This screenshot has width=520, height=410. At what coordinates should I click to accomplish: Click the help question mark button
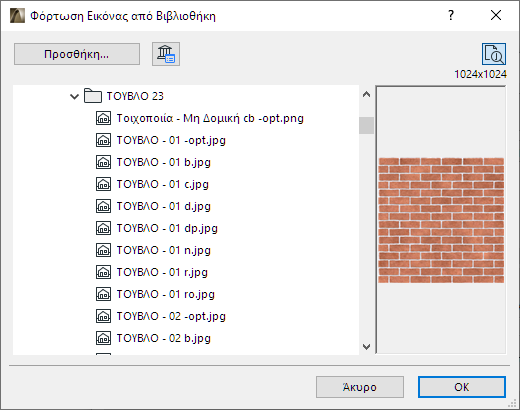coord(451,15)
